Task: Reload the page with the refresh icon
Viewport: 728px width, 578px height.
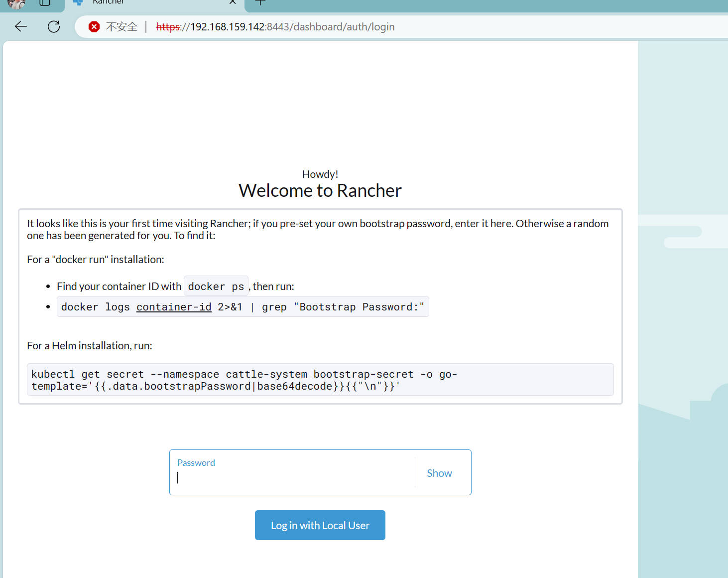Action: (x=54, y=26)
